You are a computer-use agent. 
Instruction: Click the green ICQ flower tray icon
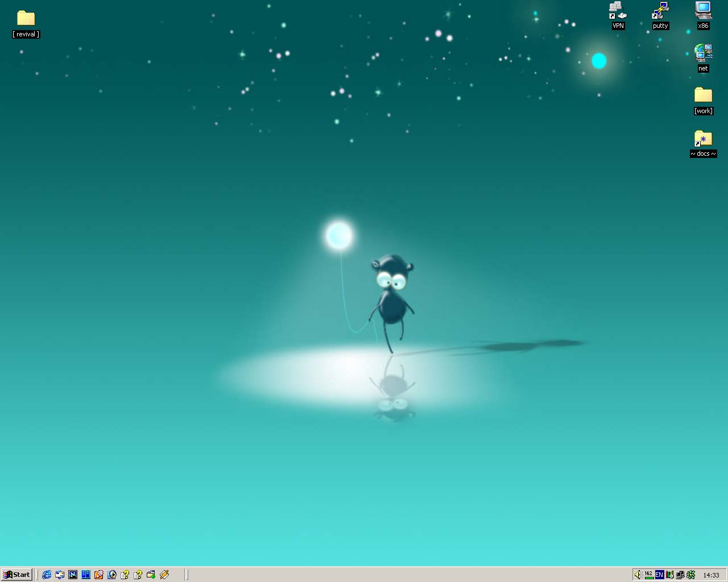coord(691,575)
